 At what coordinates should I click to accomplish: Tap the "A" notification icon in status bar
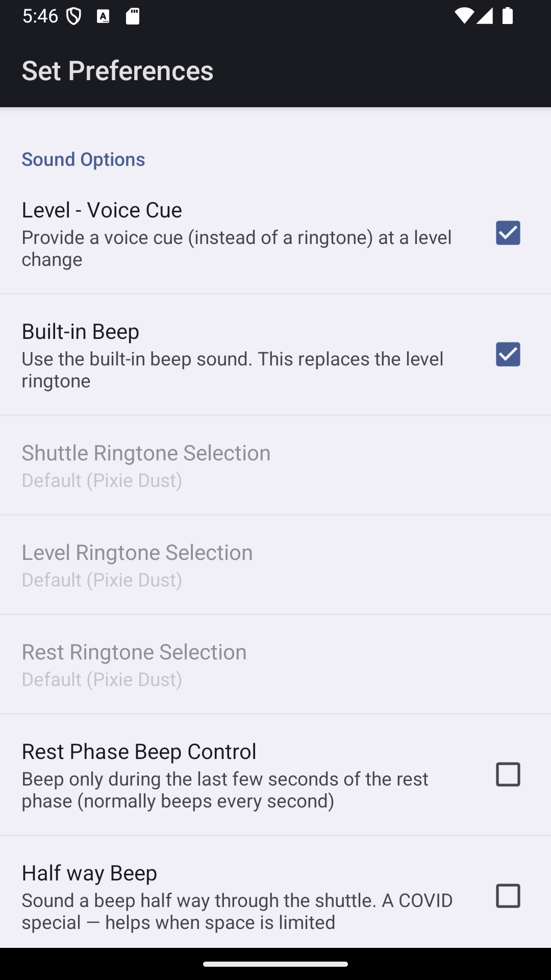[104, 17]
